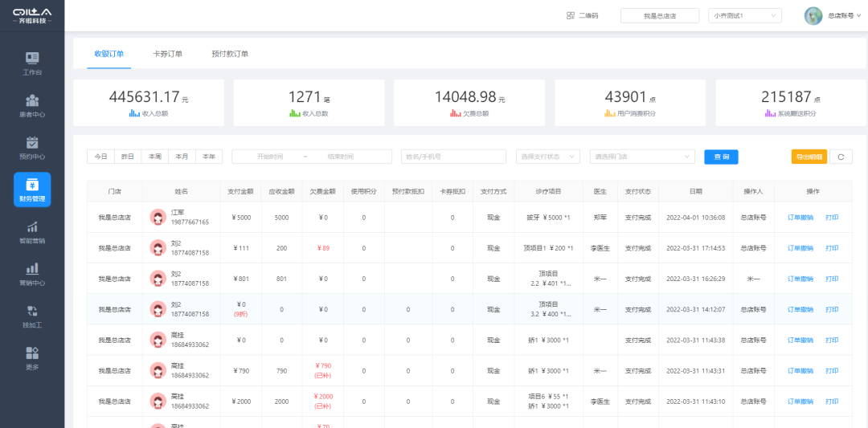This screenshot has width=868, height=428.
Task: Click the 欠费金额 column header
Action: (323, 191)
